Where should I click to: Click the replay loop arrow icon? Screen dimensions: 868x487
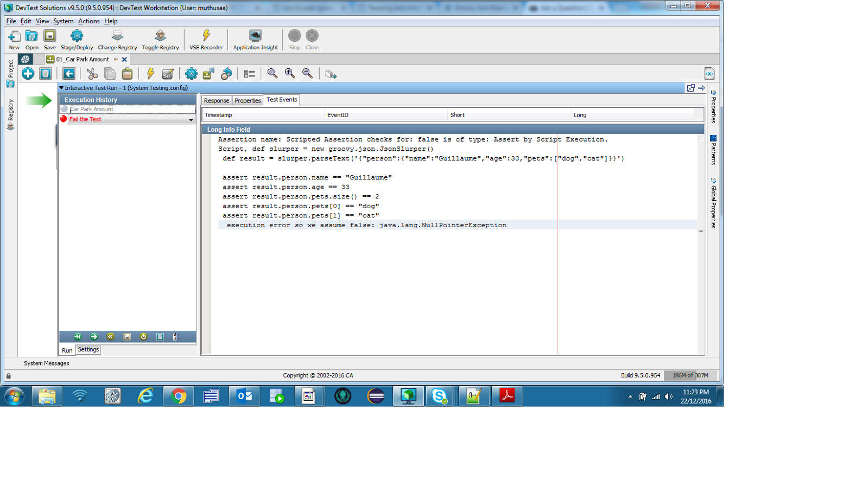point(226,74)
